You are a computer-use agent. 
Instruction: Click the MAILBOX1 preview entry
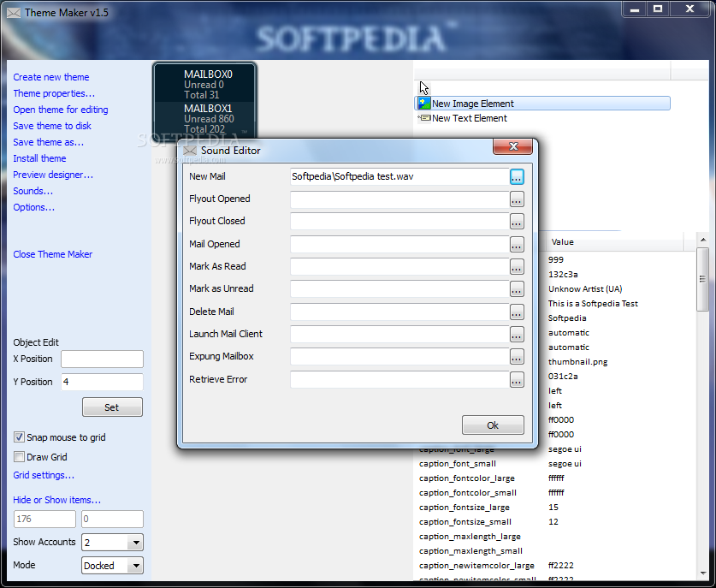[204, 119]
